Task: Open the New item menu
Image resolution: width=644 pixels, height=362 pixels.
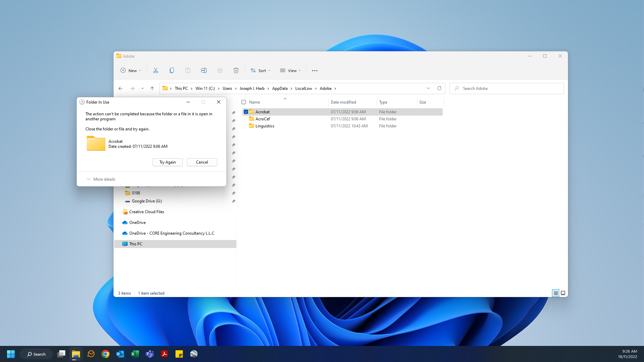Action: click(131, 70)
